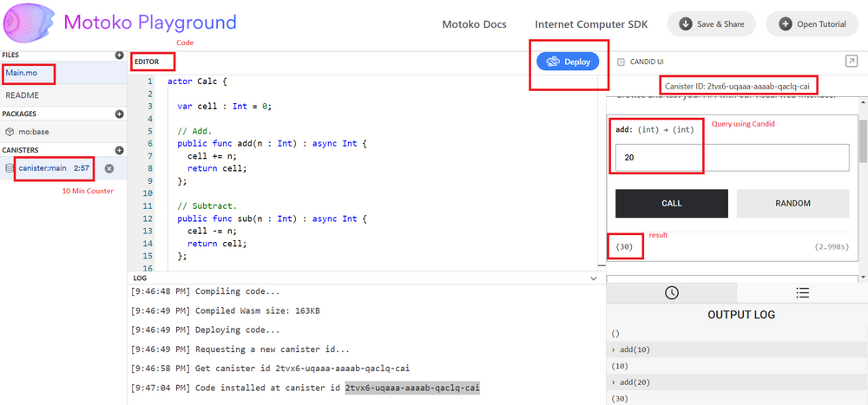The image size is (868, 405).
Task: Select the mo:base package
Action: coord(33,132)
